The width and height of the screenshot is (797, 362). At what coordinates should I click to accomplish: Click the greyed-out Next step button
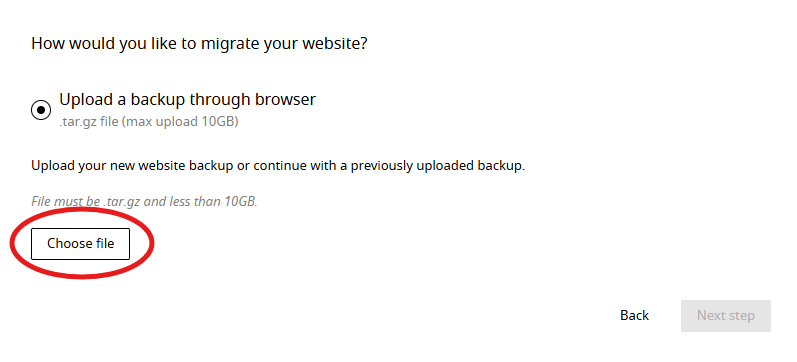[726, 316]
